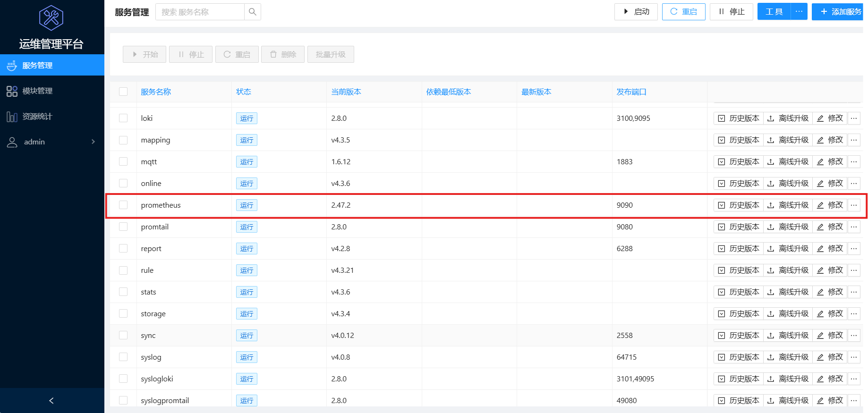This screenshot has width=868, height=413.
Task: Click offline upgrade for syslog service
Action: click(788, 357)
